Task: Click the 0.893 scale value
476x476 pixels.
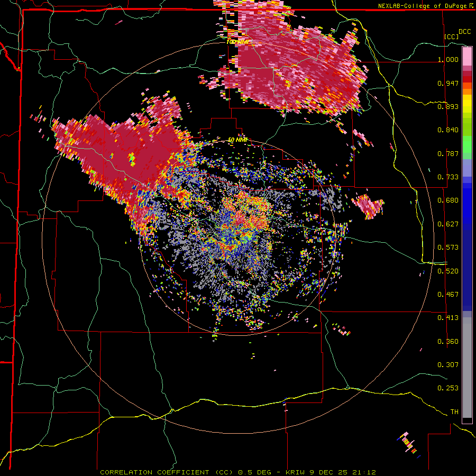Action: [x=448, y=106]
